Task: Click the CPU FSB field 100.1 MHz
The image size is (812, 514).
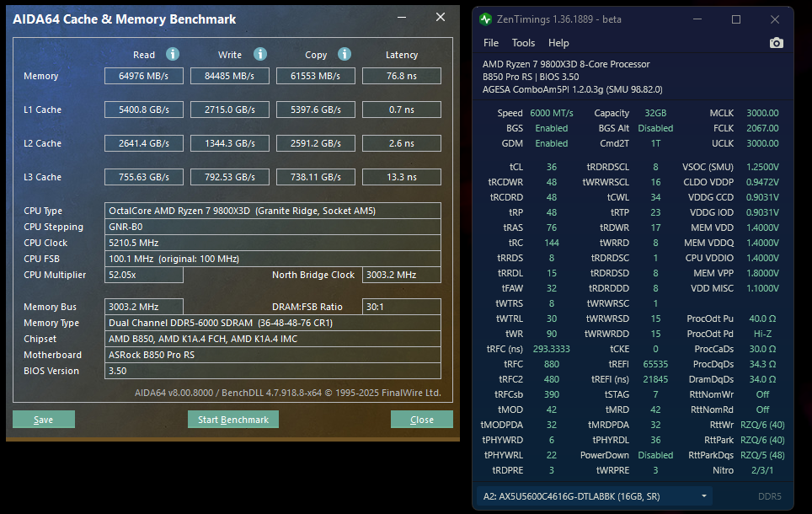Action: click(x=273, y=259)
